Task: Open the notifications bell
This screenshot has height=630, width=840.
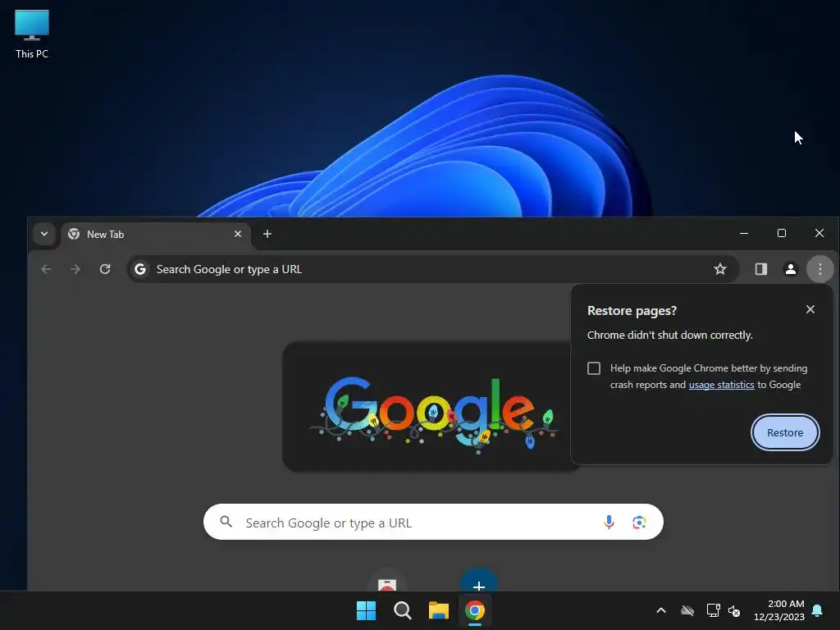Action: coord(818,610)
